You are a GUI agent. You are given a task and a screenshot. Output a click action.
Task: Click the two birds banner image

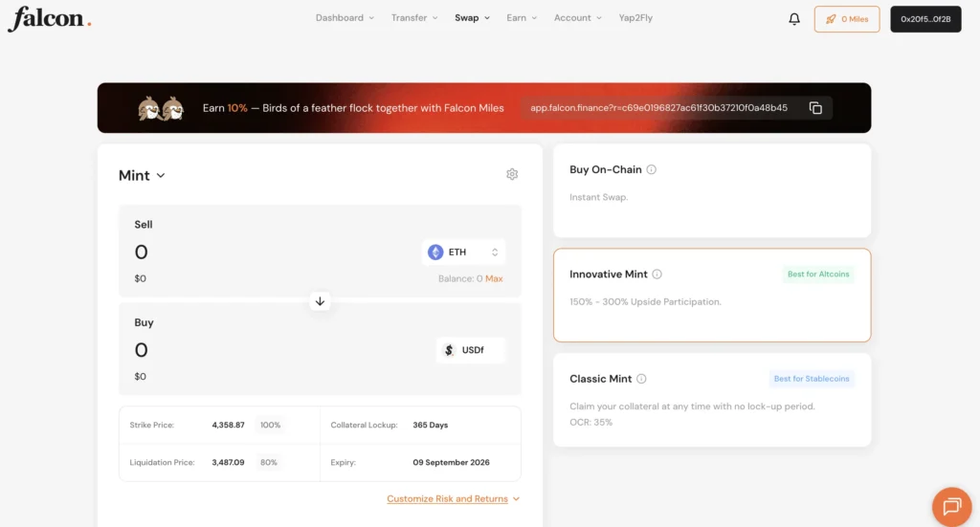pyautogui.click(x=161, y=109)
